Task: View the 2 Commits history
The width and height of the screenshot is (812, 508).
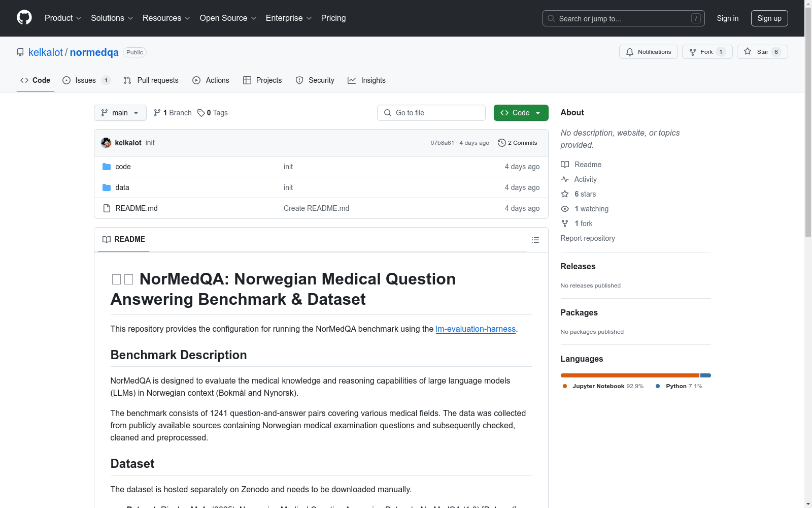Action: click(518, 143)
